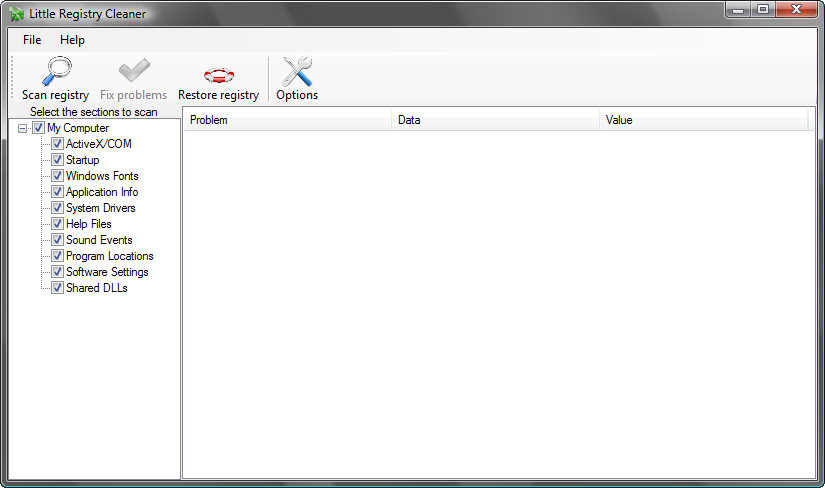The width and height of the screenshot is (825, 488).
Task: Select the System Drivers tree label
Action: [x=100, y=208]
